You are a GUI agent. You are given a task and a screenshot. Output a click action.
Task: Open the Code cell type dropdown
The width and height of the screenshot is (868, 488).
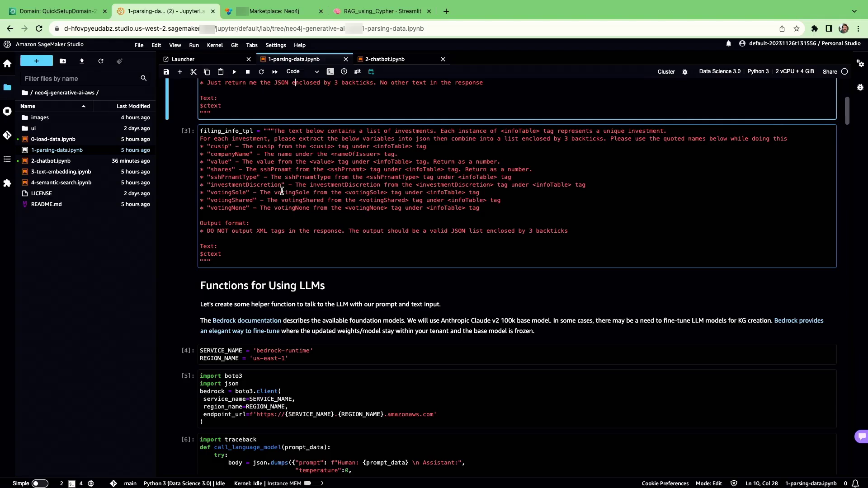(x=302, y=71)
